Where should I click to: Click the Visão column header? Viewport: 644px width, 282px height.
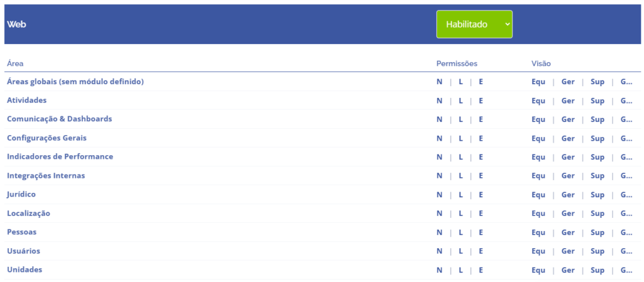[x=541, y=63]
